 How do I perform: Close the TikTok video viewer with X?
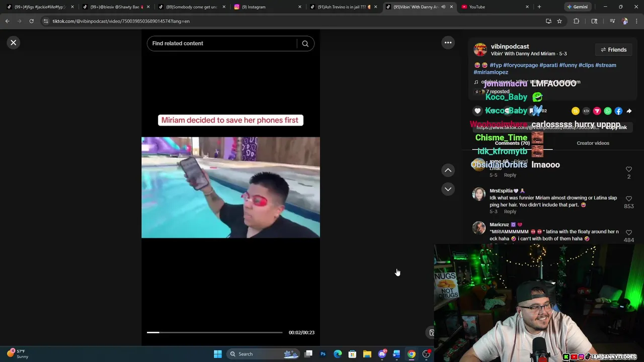[x=14, y=43]
